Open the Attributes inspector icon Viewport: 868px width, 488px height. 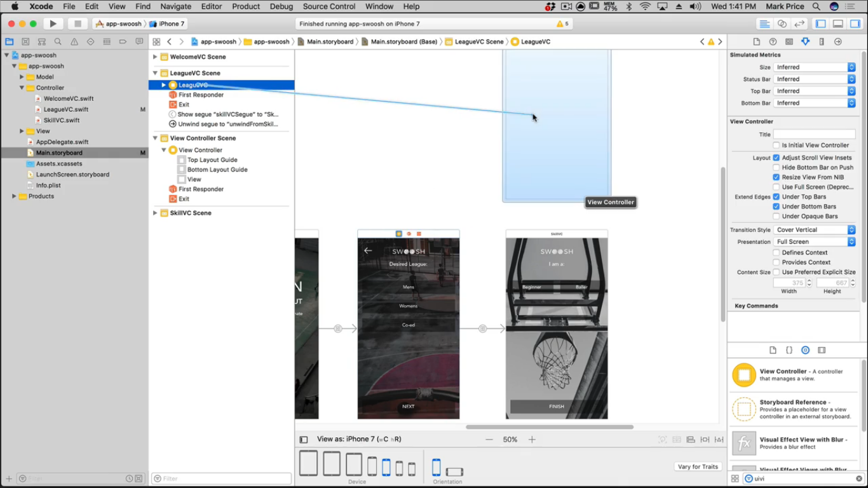(805, 41)
